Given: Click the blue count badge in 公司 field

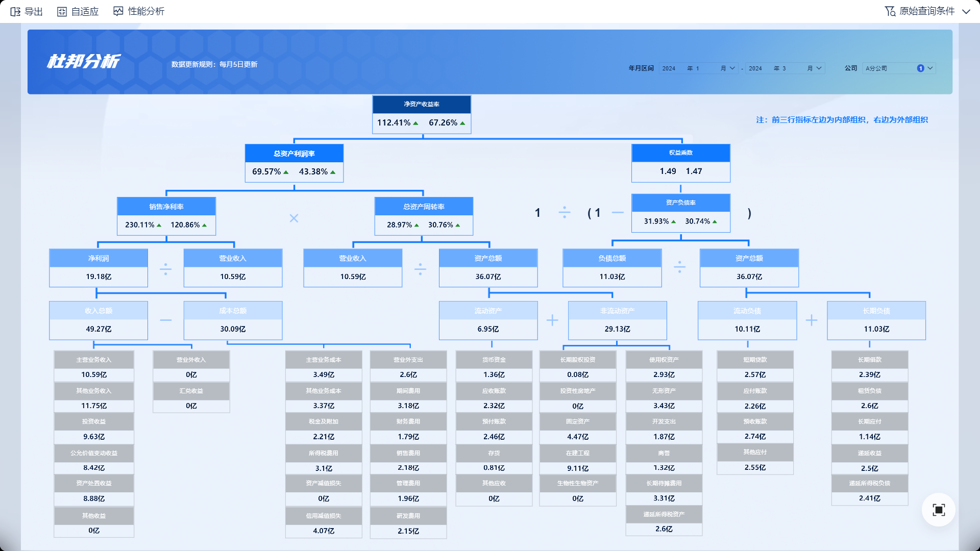Looking at the screenshot, I should 920,68.
